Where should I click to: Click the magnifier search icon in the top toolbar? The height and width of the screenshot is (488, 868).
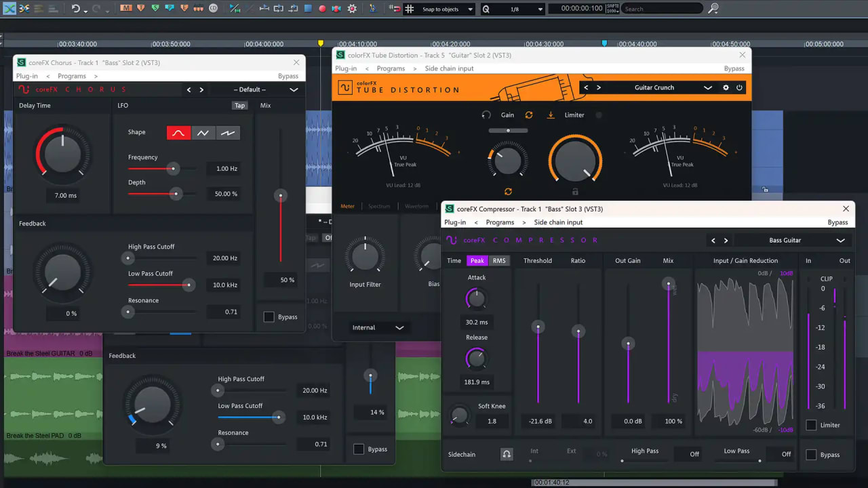click(x=713, y=9)
